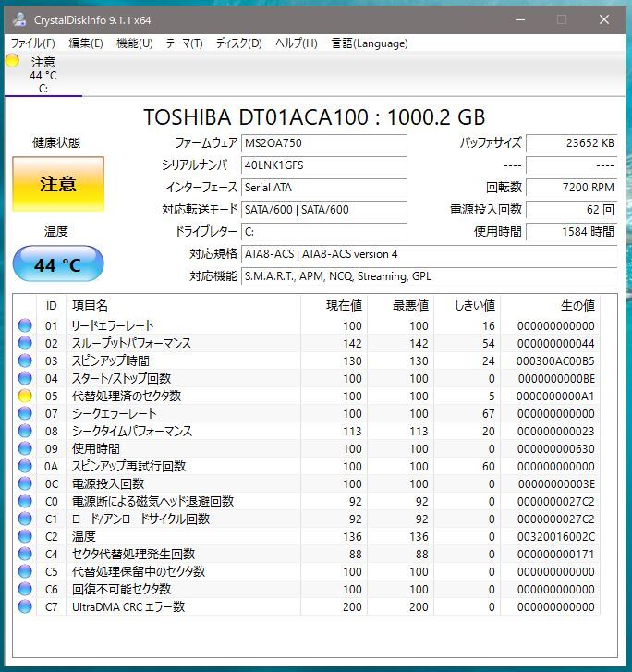Select the UltraDMA CRC エラー数 attribute row
The width and height of the screenshot is (632, 672).
coord(307,607)
